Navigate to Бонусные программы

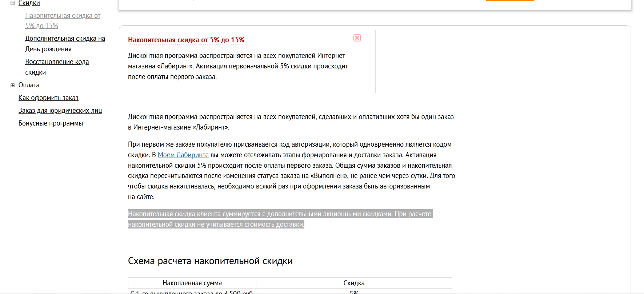point(51,123)
